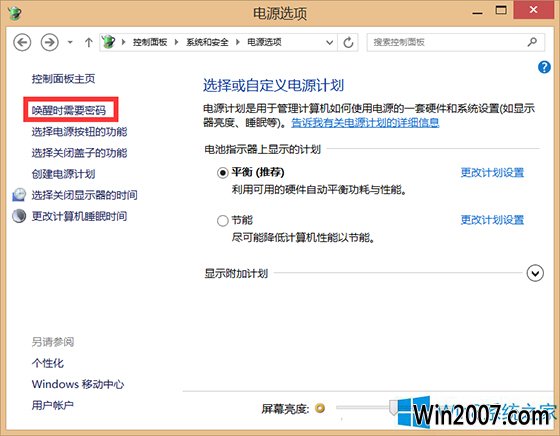Open recent pages dropdown beside Forward arrow
560x436 pixels.
(x=70, y=42)
